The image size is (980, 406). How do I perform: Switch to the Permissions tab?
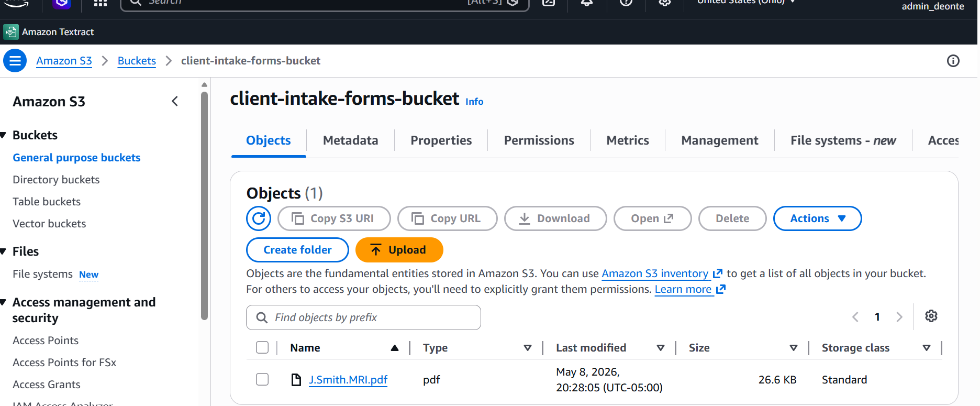click(x=539, y=140)
